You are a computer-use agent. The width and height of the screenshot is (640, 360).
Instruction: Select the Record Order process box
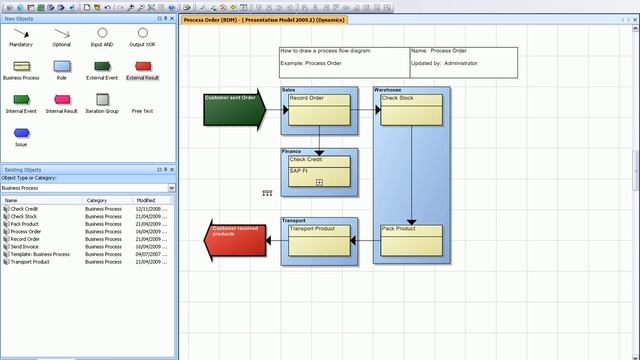click(x=319, y=110)
